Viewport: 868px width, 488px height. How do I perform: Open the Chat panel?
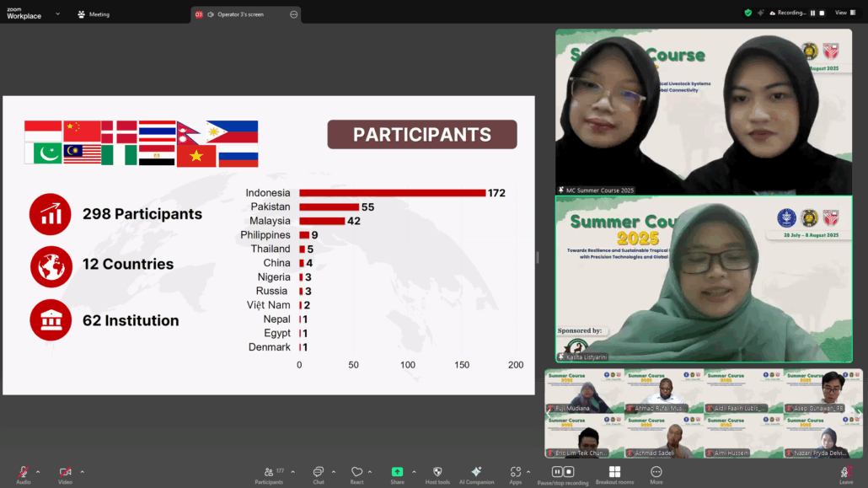[x=319, y=473]
